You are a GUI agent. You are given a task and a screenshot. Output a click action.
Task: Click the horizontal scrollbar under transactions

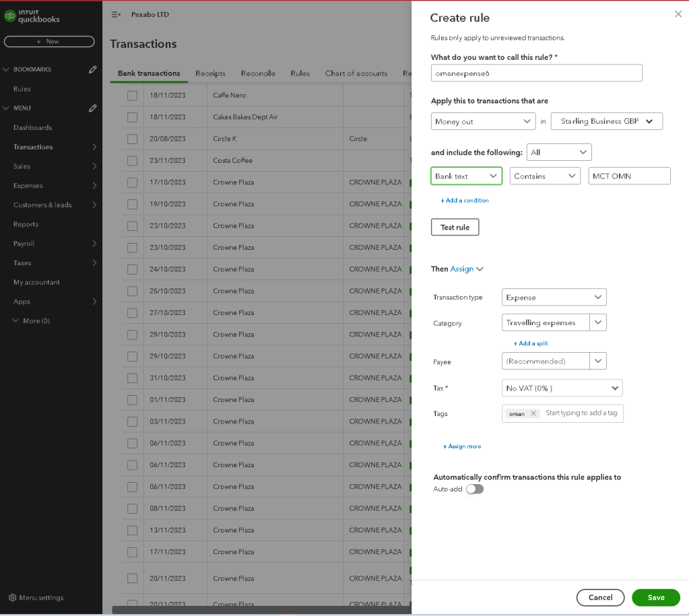261,610
